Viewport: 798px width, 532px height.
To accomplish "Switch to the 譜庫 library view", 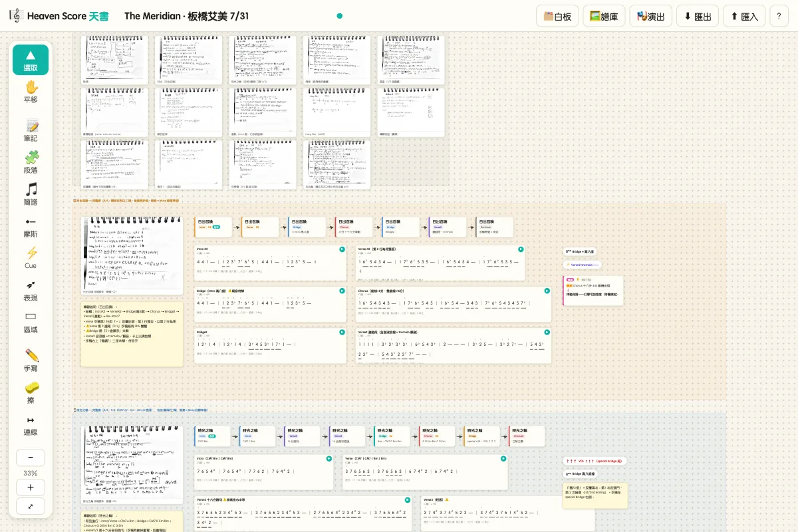I will pyautogui.click(x=604, y=16).
